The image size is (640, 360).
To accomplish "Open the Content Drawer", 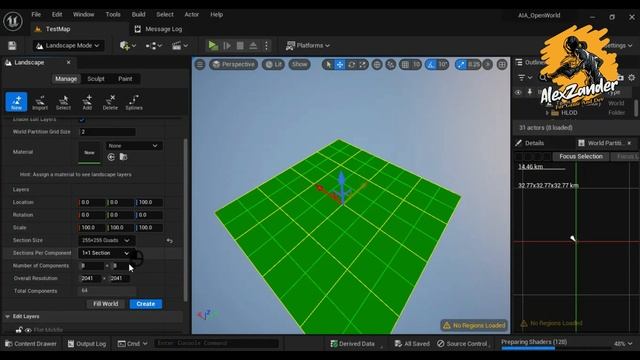I will [x=31, y=344].
